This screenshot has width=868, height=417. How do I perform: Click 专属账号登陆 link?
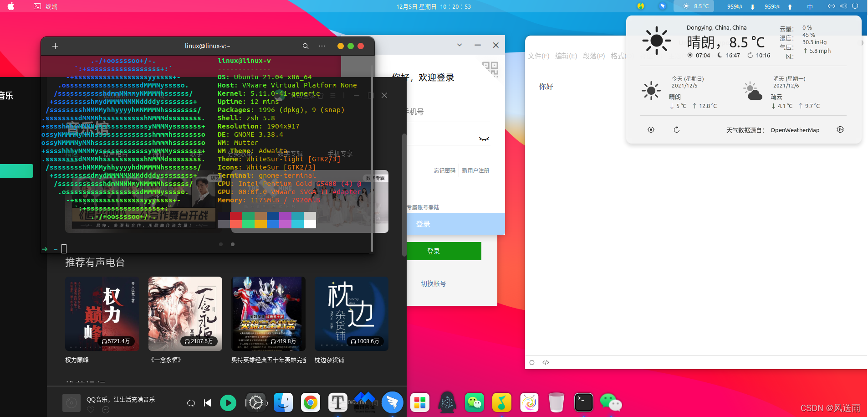423,207
